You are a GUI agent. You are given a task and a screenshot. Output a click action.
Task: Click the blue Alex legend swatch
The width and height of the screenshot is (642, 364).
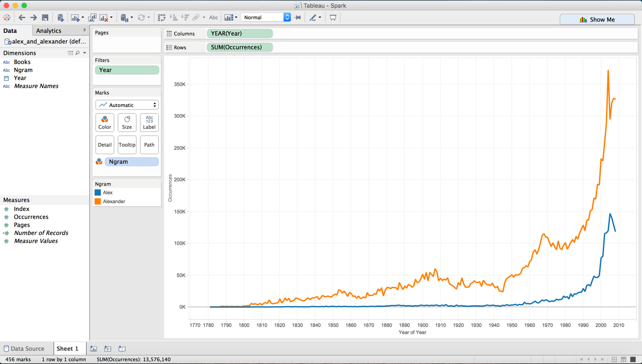tap(98, 193)
